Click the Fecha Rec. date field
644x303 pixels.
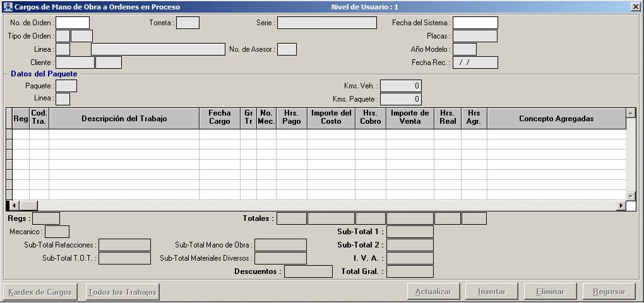pyautogui.click(x=475, y=62)
